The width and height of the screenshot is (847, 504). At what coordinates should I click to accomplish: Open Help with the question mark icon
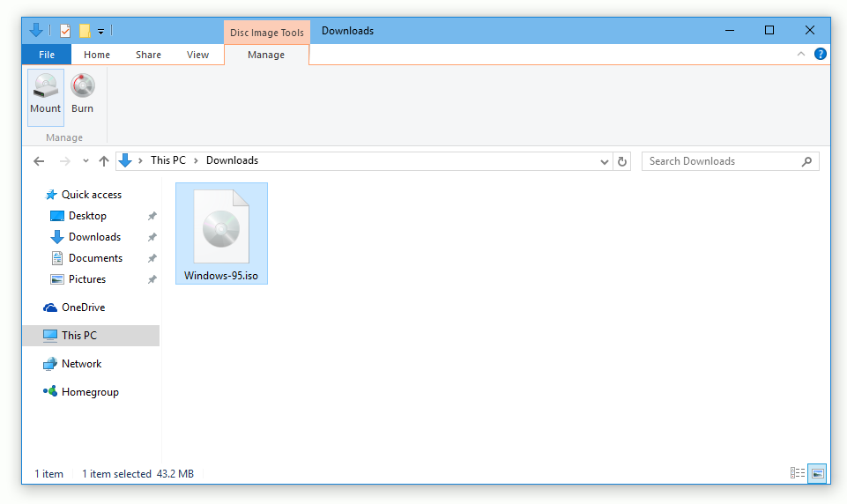820,54
